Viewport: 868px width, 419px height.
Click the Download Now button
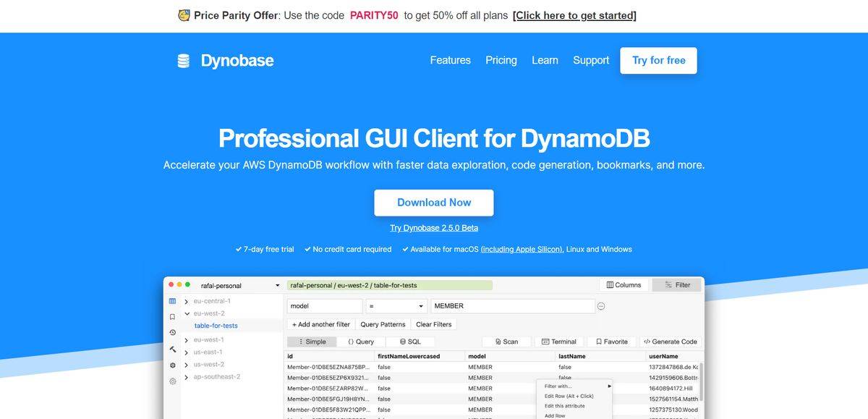pos(433,203)
